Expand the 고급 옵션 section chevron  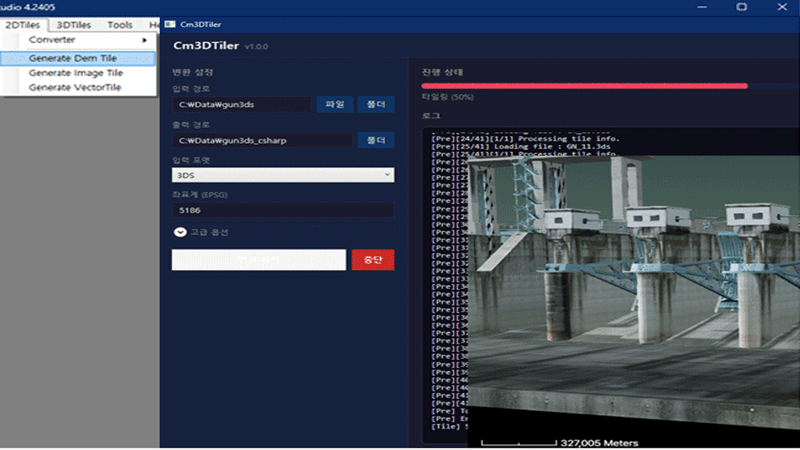[x=180, y=232]
